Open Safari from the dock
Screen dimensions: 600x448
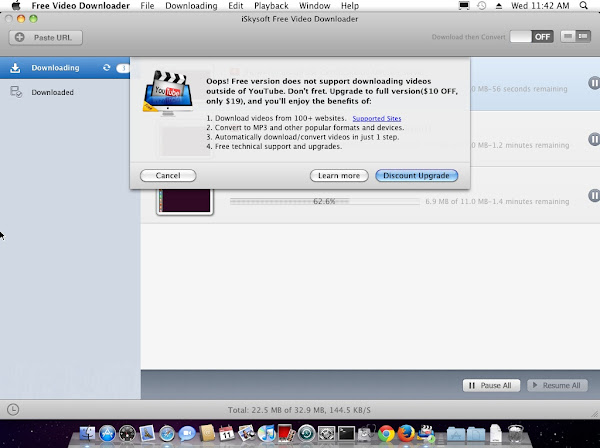tap(167, 434)
